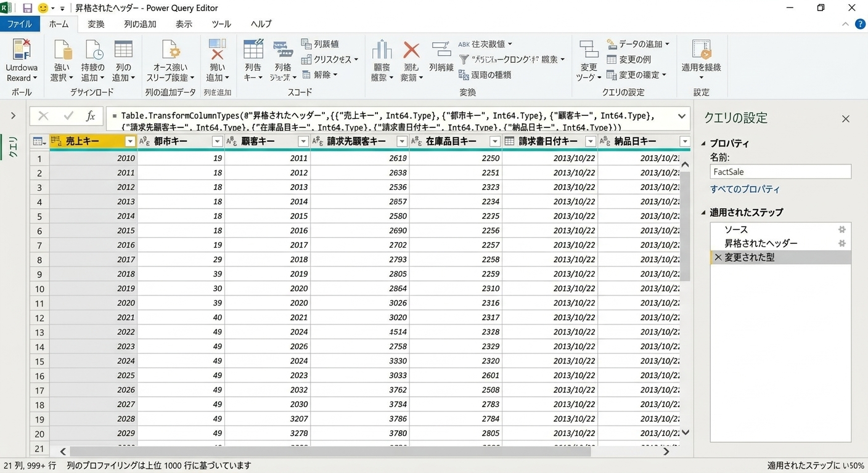Click the fx formula icon
Screen dimensions: 868x473
(90, 116)
